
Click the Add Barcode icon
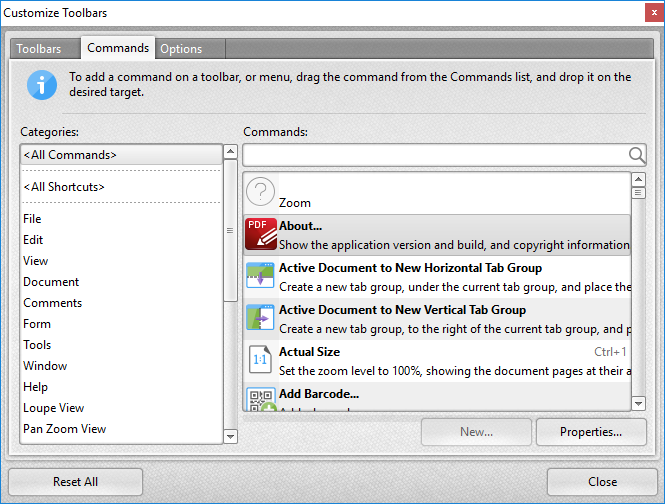[261, 398]
